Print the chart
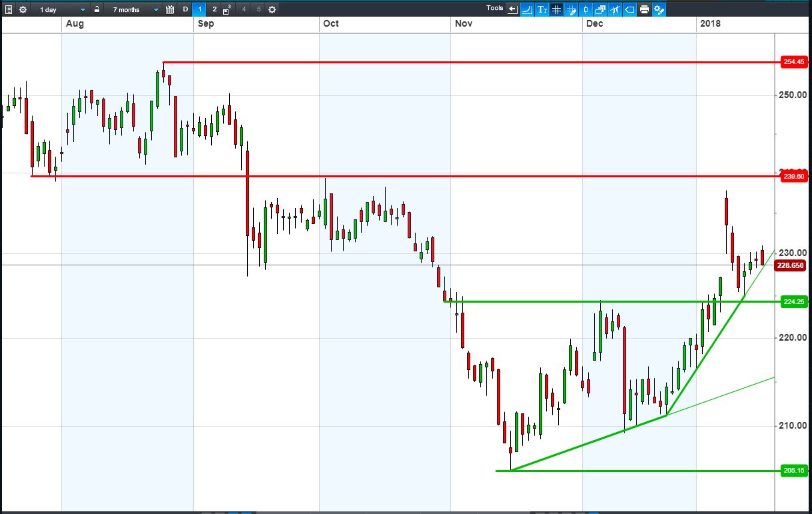Viewport: 812px width, 514px height. [644, 9]
